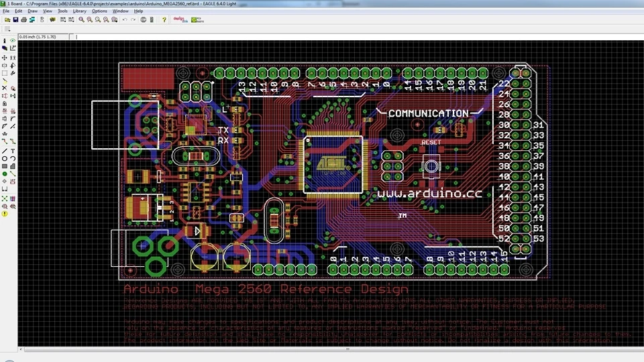Click the PCB quote toolbar button
Viewport: 644px width, 362px height.
coord(197,19)
